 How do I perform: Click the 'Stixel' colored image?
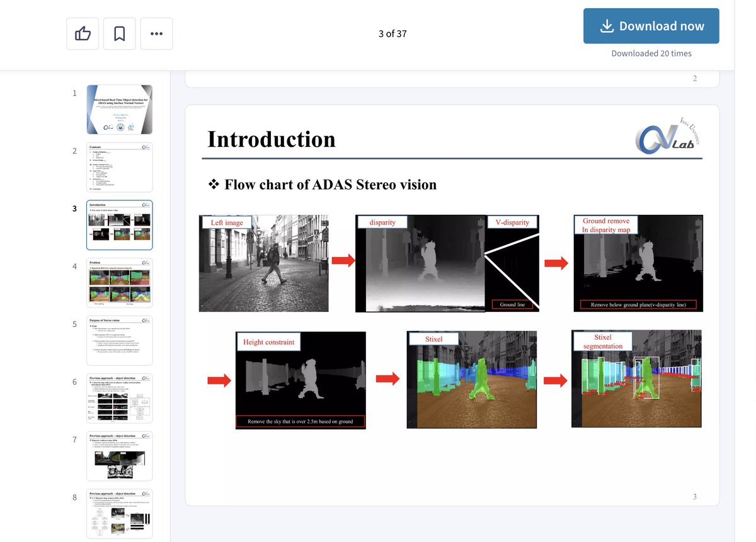click(x=472, y=379)
